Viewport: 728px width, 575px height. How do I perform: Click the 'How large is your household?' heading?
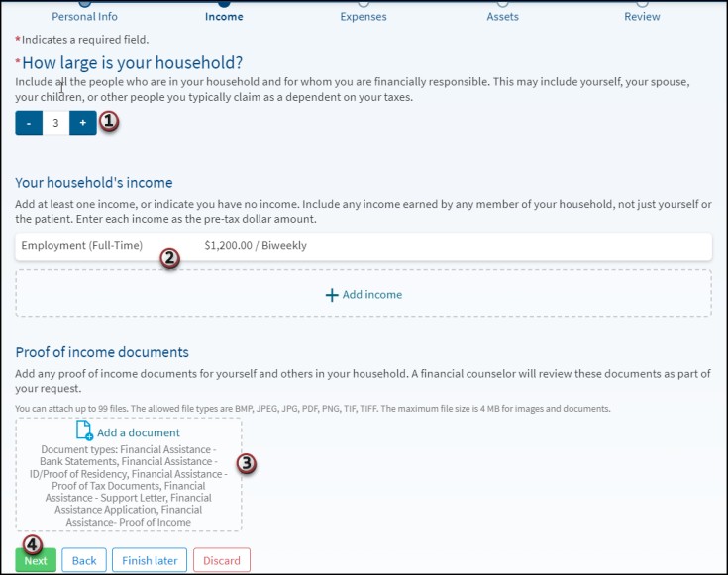tap(133, 62)
